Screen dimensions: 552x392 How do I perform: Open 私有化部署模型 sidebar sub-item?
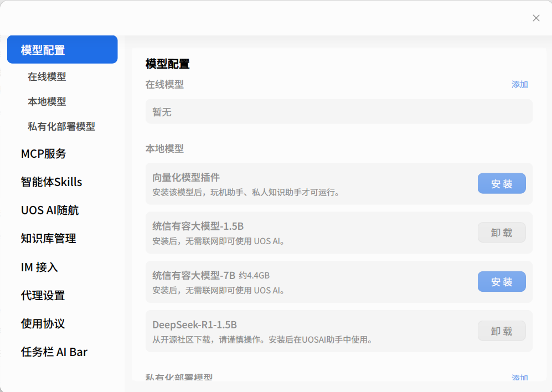pyautogui.click(x=61, y=126)
